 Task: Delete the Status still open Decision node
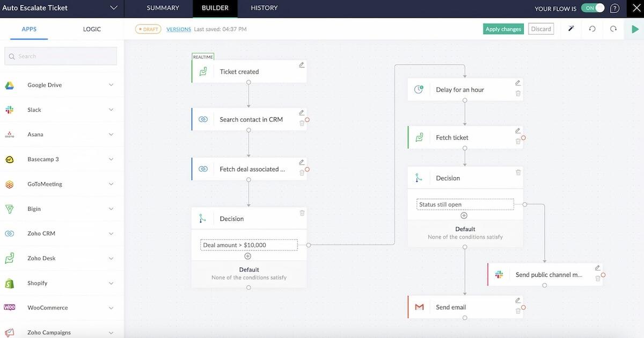point(518,172)
